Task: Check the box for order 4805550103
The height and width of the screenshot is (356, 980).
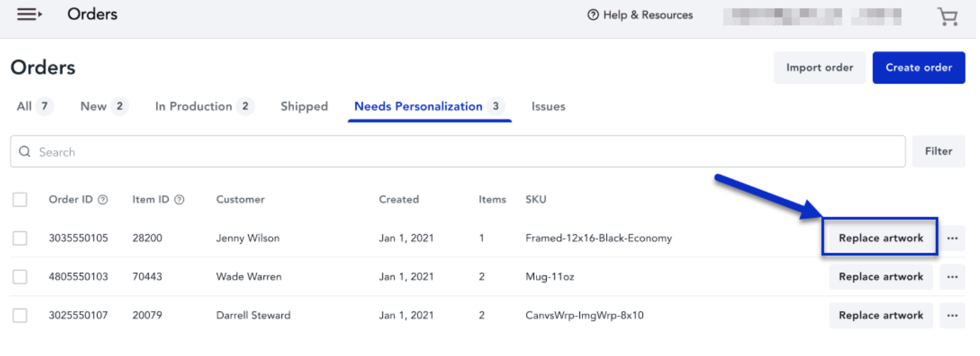Action: point(20,277)
